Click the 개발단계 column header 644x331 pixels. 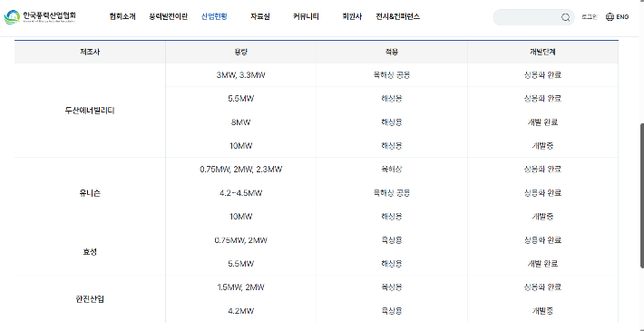pyautogui.click(x=542, y=53)
